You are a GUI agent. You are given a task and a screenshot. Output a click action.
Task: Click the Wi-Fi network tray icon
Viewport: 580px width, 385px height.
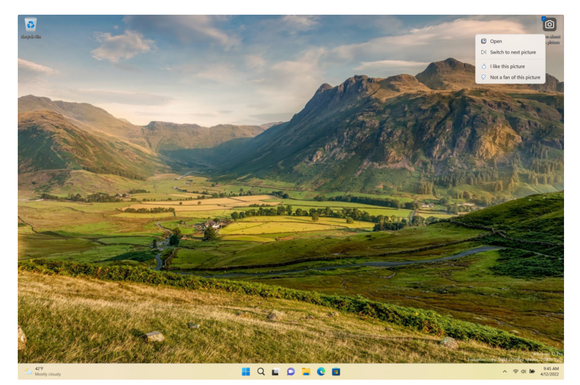(x=515, y=371)
